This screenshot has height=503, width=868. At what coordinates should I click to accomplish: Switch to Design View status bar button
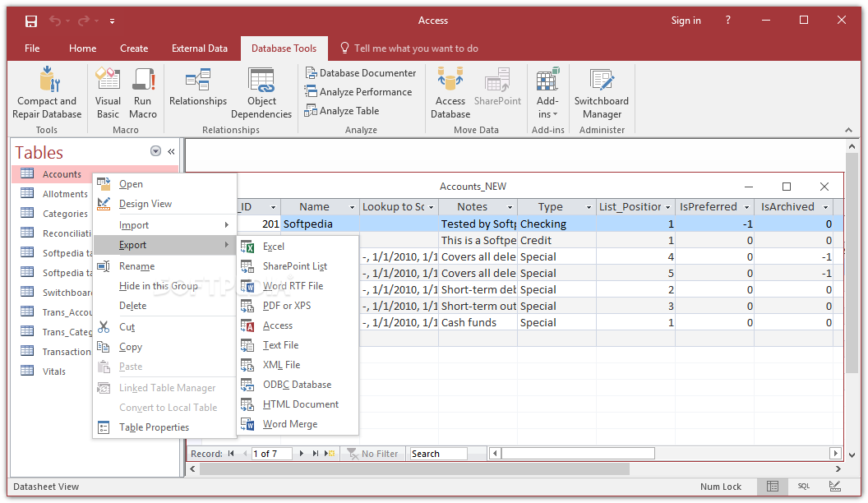(835, 487)
